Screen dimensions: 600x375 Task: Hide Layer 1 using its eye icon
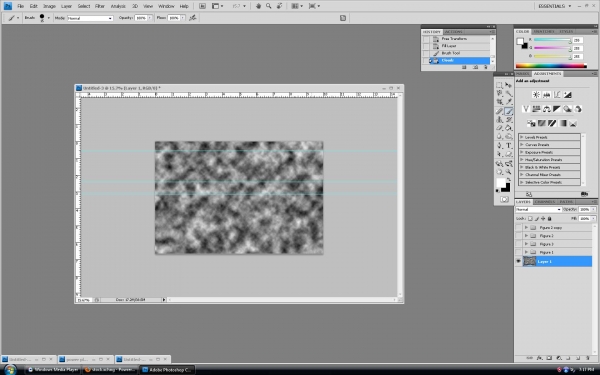pos(518,261)
